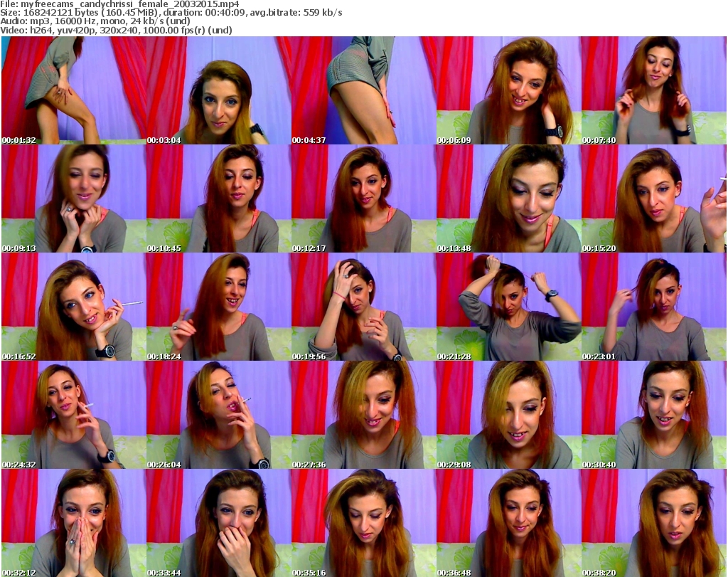Viewport: 728px width, 577px height.
Task: Select the thumbnail stamped 00:29:08
Action: [508, 415]
